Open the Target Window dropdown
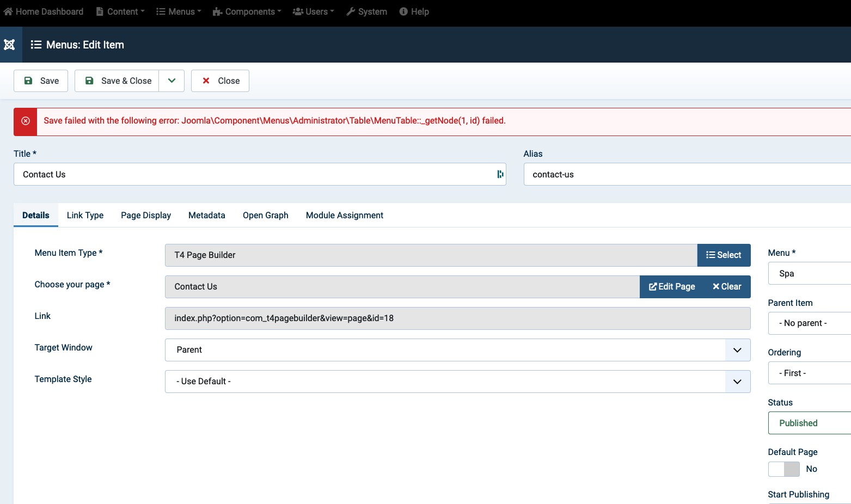 457,350
